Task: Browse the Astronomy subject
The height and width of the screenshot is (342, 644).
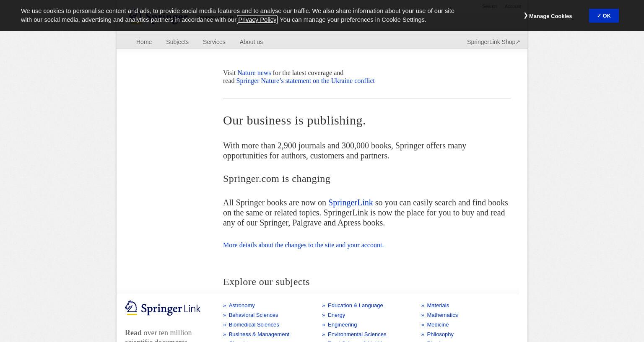Action: pos(241,305)
